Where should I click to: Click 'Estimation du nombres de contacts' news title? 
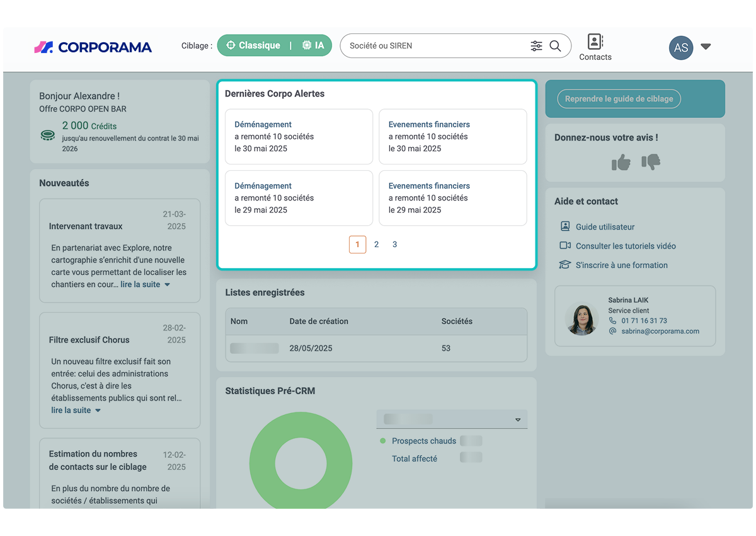98,460
